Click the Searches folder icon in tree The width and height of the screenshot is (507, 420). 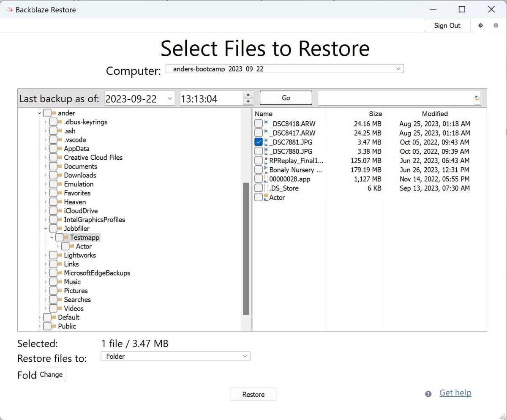click(x=60, y=300)
